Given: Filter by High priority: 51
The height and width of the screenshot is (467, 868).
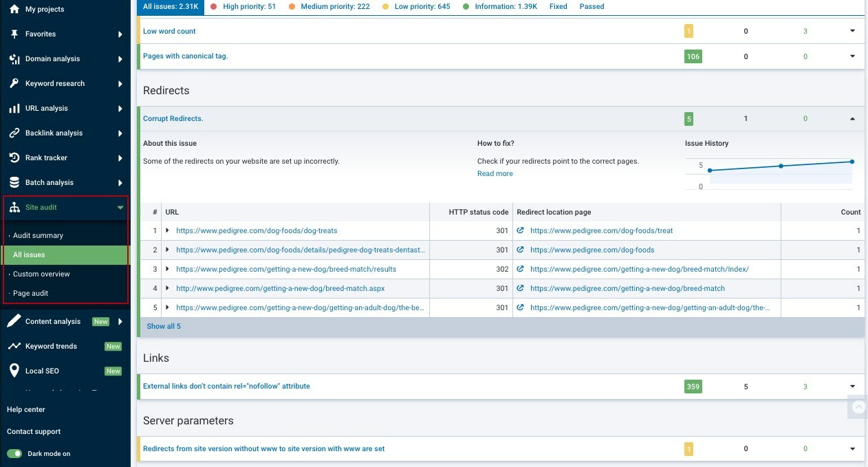Looking at the screenshot, I should pyautogui.click(x=243, y=6).
